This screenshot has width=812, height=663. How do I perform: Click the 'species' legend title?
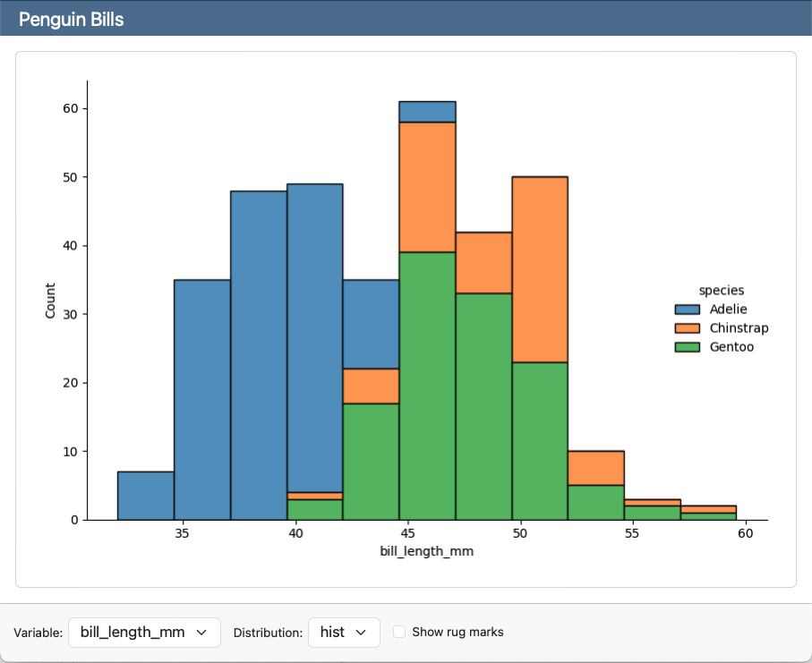click(721, 290)
